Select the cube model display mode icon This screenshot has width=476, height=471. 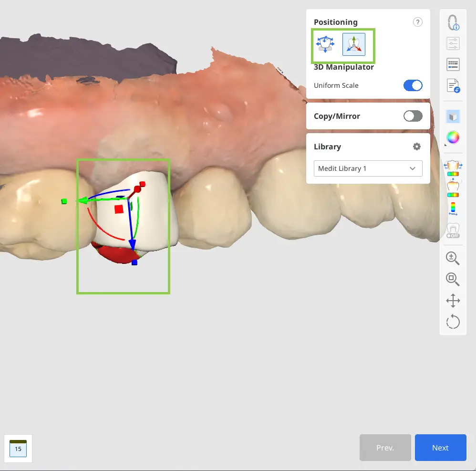coord(453,116)
